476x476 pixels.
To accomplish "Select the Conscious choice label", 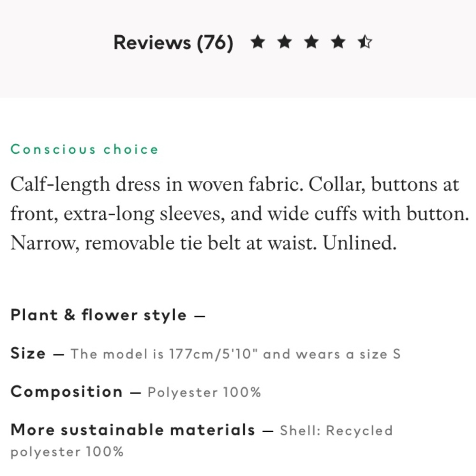I will (x=84, y=149).
